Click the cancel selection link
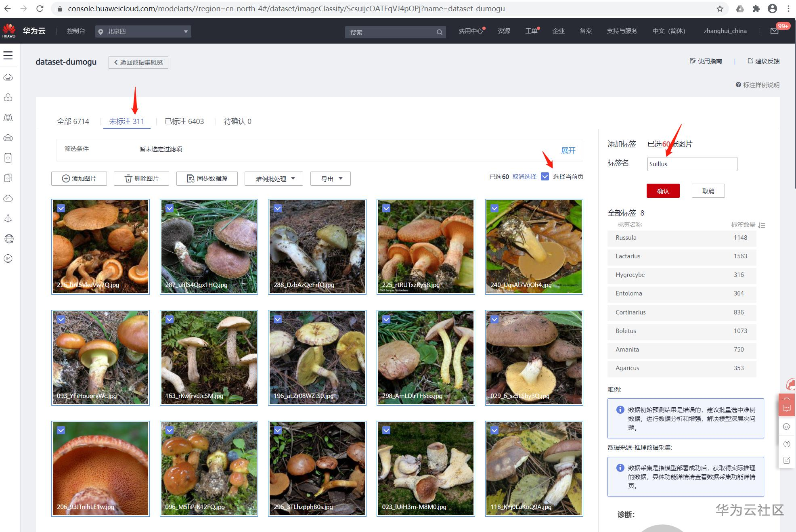The image size is (796, 532). [x=524, y=176]
